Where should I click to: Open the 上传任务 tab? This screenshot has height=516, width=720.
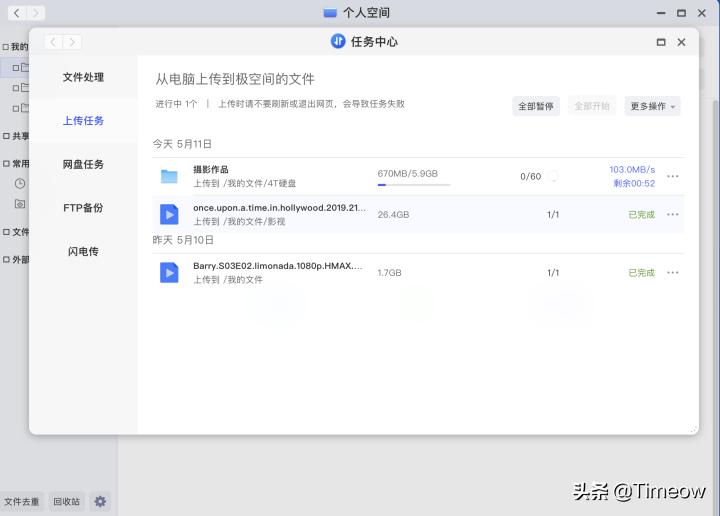(83, 121)
